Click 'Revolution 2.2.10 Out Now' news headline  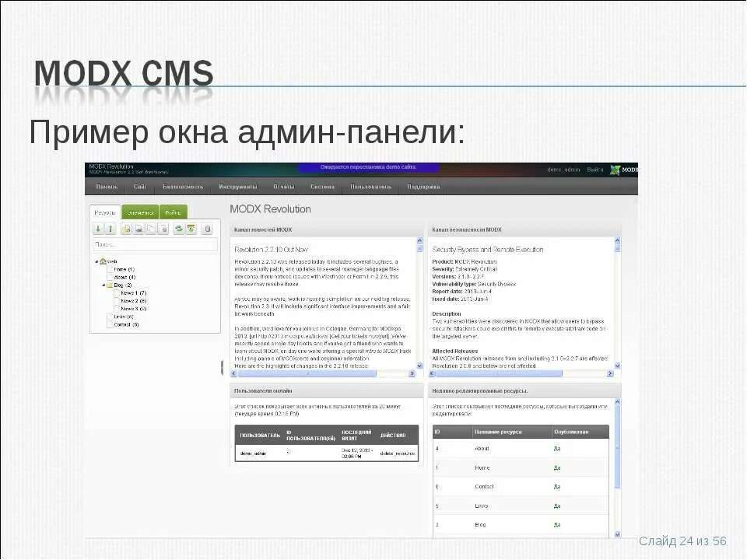pyautogui.click(x=271, y=250)
